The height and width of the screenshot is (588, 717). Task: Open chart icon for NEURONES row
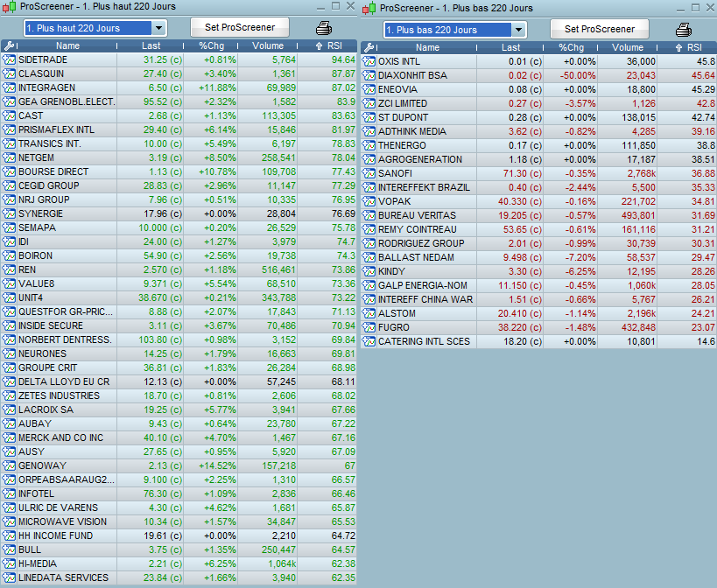coord(9,354)
